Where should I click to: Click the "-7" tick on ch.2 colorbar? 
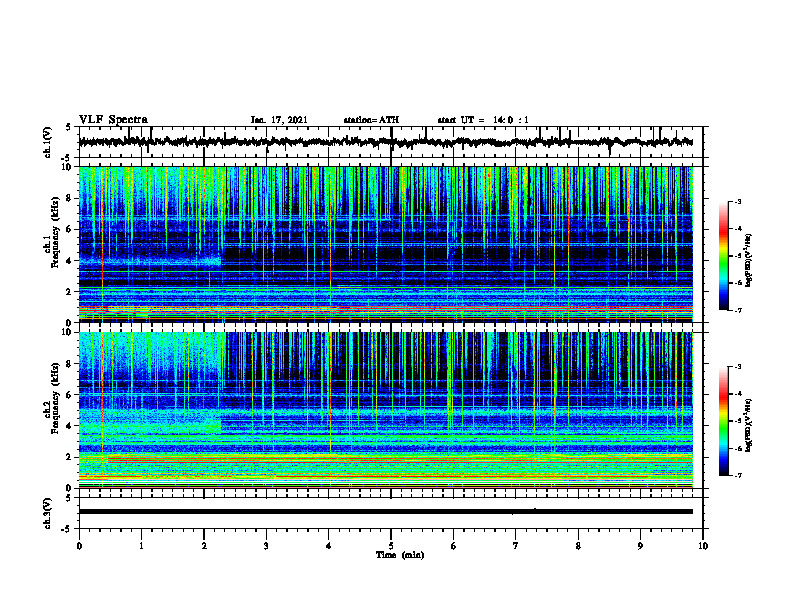pyautogui.click(x=738, y=475)
